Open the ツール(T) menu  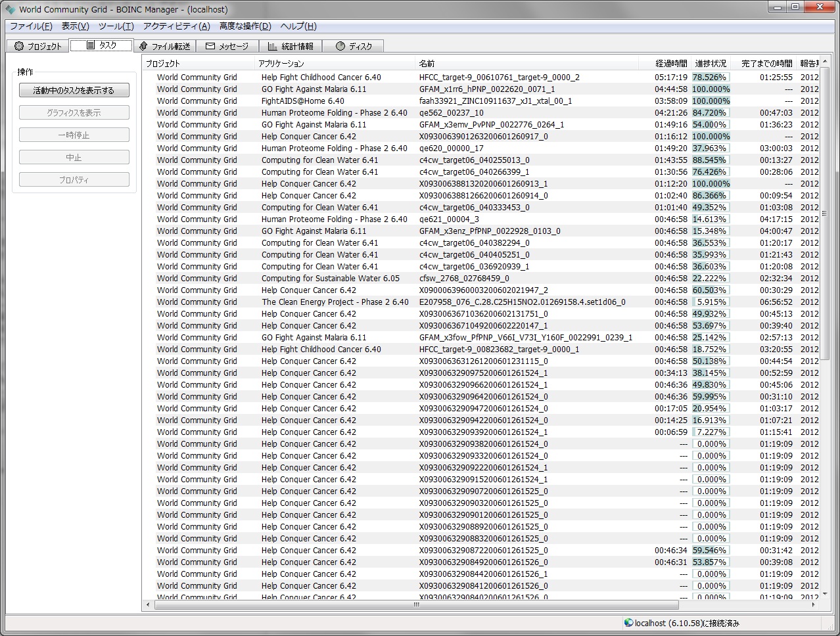116,26
